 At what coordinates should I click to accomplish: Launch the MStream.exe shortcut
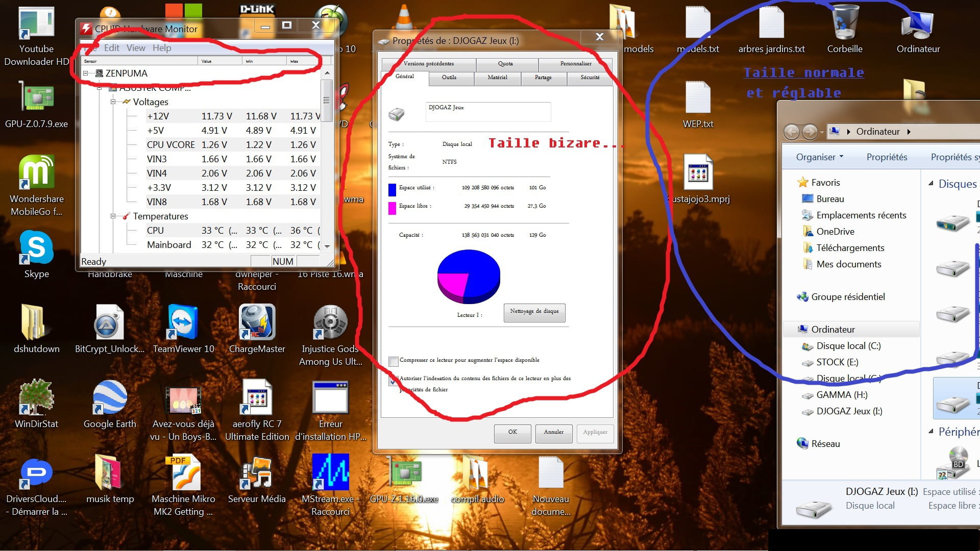pos(330,486)
